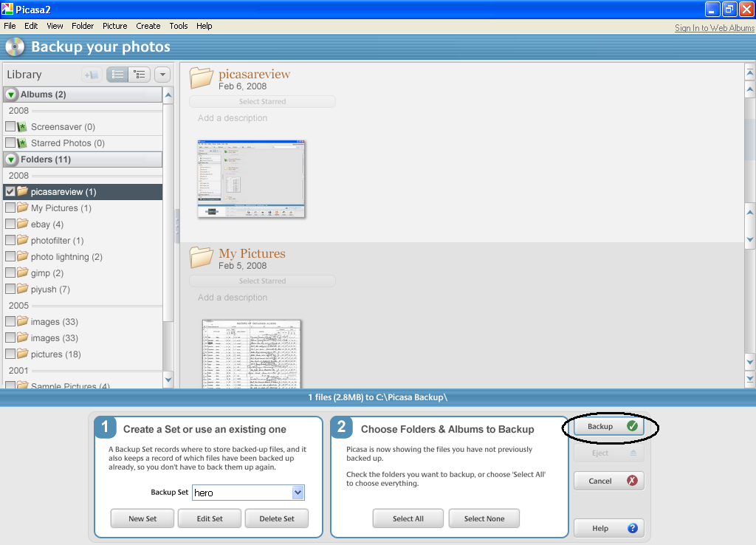Click the gimp folder icon
The height and width of the screenshot is (545, 756).
[23, 273]
